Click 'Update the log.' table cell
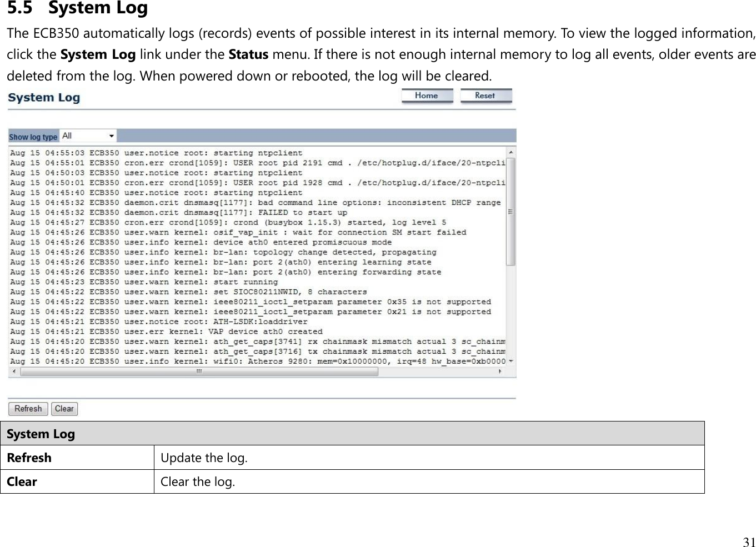 click(x=429, y=458)
